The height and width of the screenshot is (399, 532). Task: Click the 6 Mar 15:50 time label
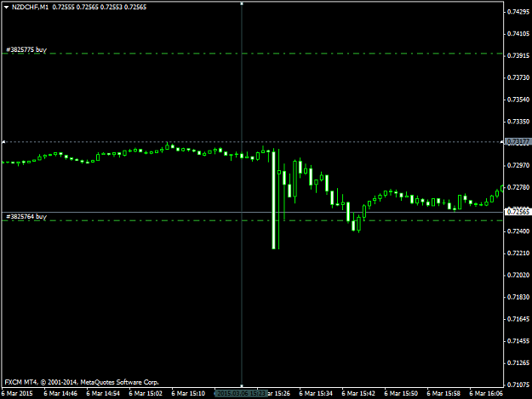coord(401,394)
